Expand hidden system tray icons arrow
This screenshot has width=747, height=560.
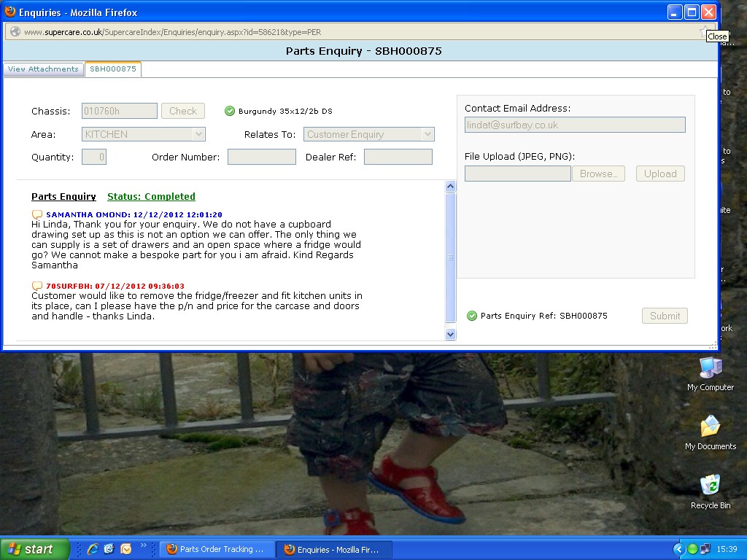tap(679, 549)
